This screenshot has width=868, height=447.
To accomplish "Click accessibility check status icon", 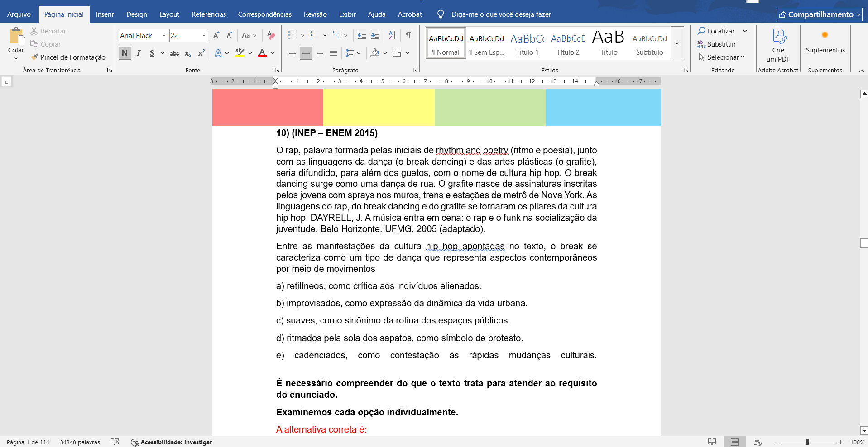I will click(135, 442).
